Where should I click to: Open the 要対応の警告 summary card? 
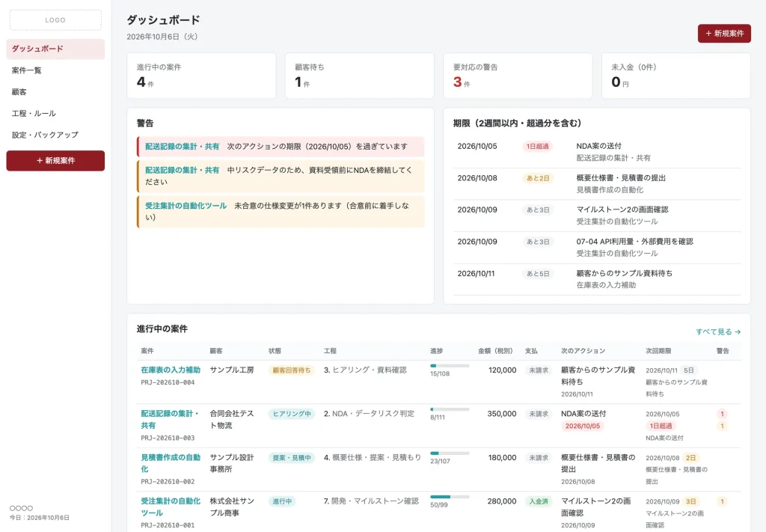[518, 76]
